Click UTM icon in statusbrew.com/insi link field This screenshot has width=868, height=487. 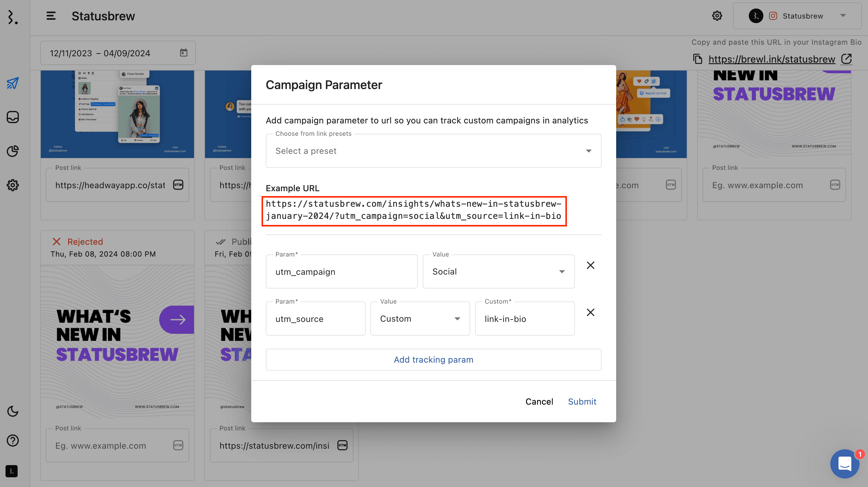click(x=342, y=445)
